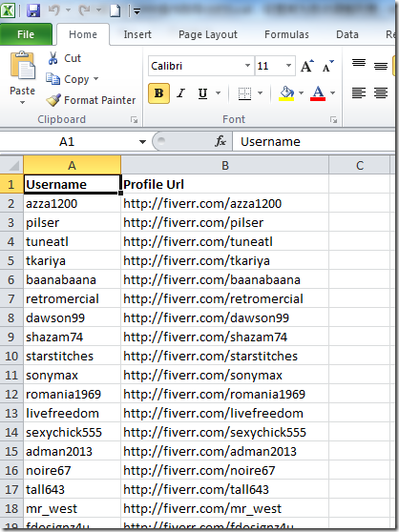
Task: Apply yellow Fill Color bucket
Action: pos(286,93)
